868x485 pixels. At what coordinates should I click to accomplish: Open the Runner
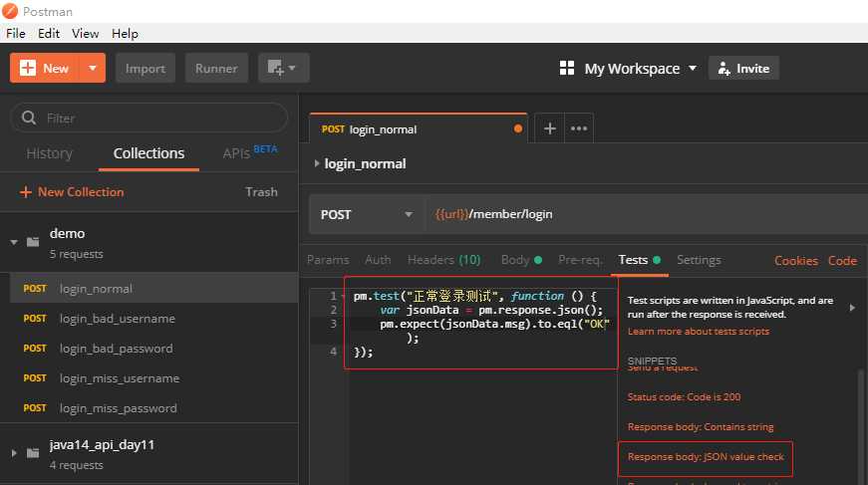[216, 68]
